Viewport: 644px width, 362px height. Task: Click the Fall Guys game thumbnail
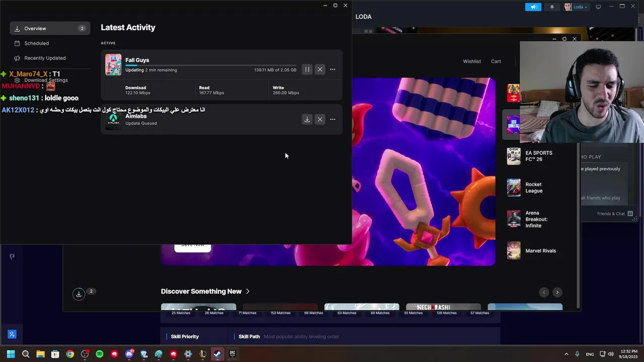[113, 65]
